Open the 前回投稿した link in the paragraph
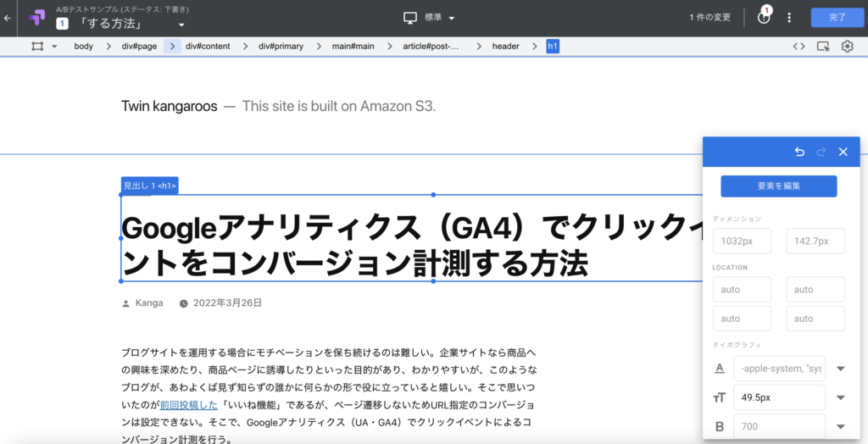This screenshot has height=444, width=868. 189,405
